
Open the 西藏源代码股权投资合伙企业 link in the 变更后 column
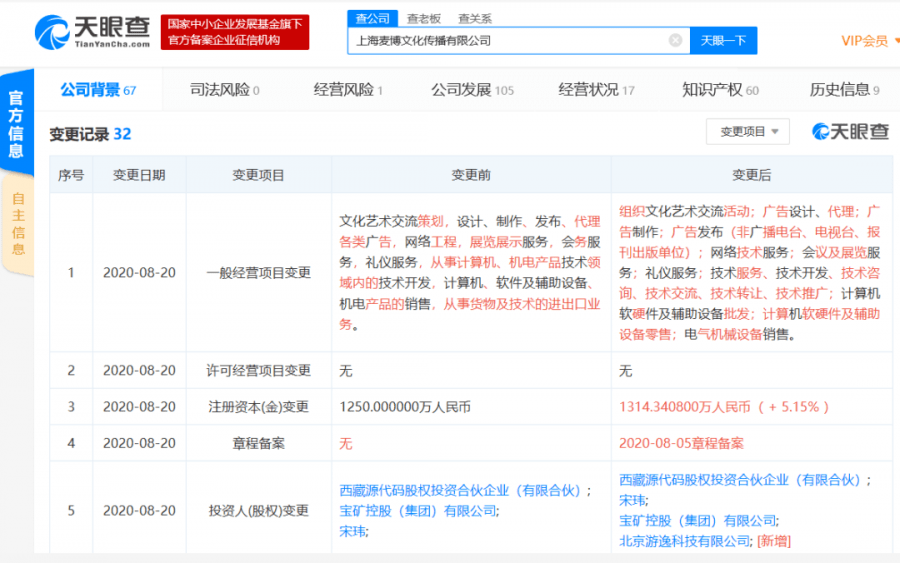pos(740,480)
